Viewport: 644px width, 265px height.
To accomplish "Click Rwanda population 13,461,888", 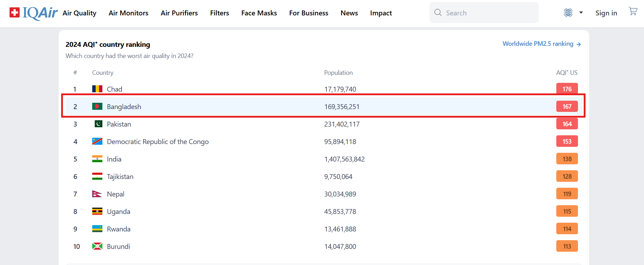I will 340,229.
